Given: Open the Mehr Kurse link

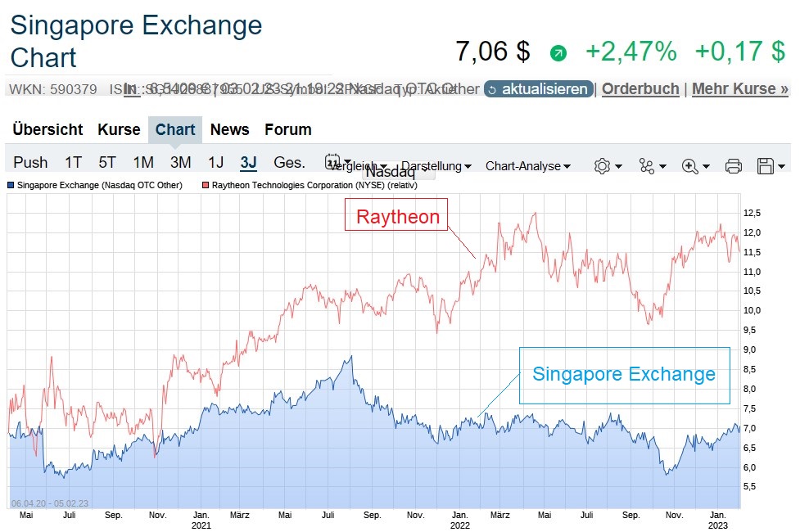Looking at the screenshot, I should 739,88.
